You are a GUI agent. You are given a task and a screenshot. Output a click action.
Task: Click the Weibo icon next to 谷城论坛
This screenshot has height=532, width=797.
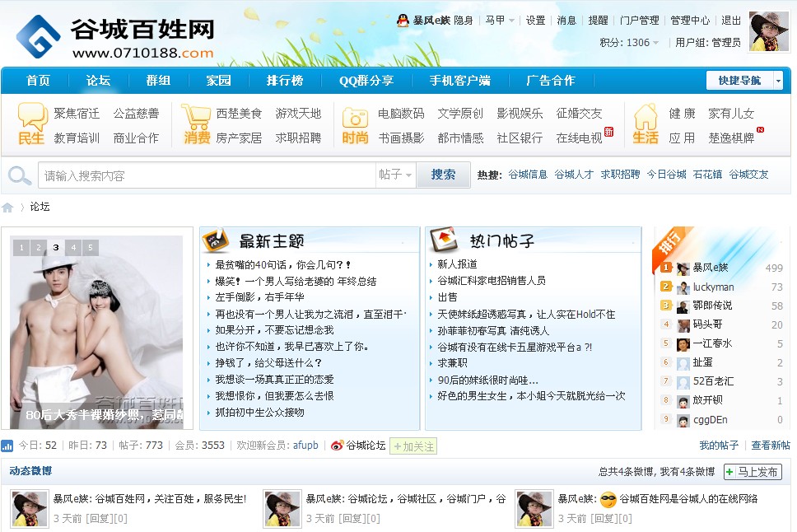tap(337, 446)
